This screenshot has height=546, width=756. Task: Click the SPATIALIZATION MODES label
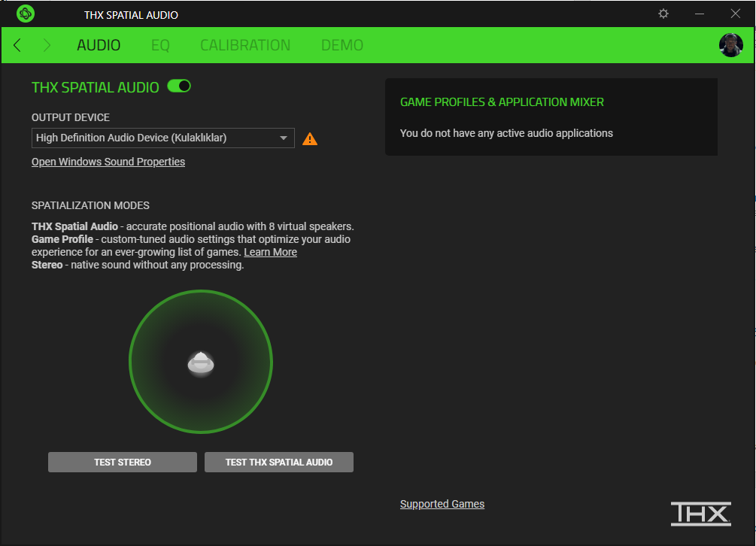coord(90,205)
